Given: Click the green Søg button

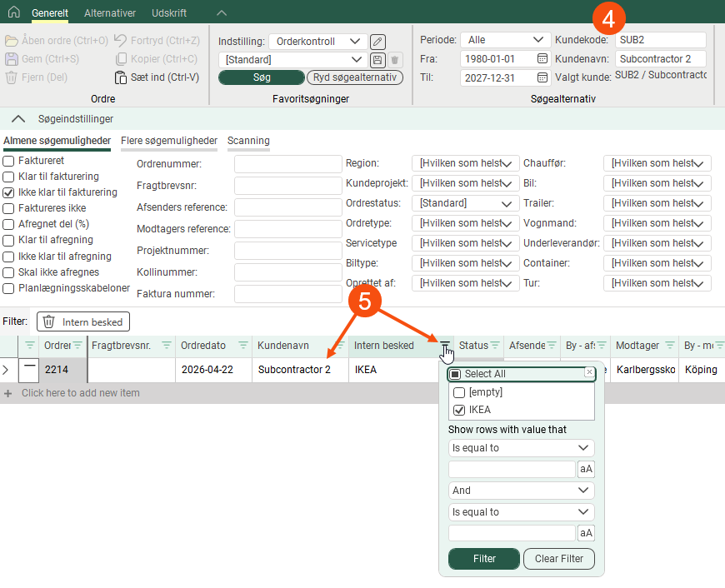Looking at the screenshot, I should [x=262, y=77].
